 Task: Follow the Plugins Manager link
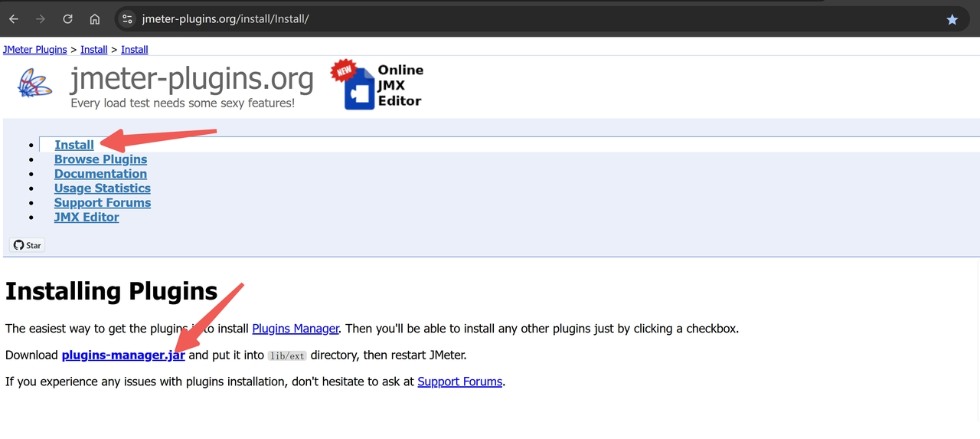[x=296, y=329]
